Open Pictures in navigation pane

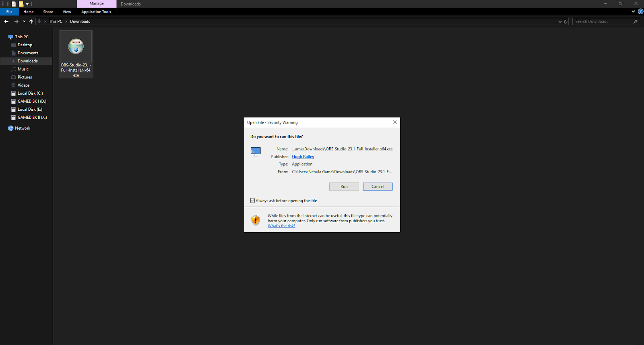pyautogui.click(x=25, y=77)
